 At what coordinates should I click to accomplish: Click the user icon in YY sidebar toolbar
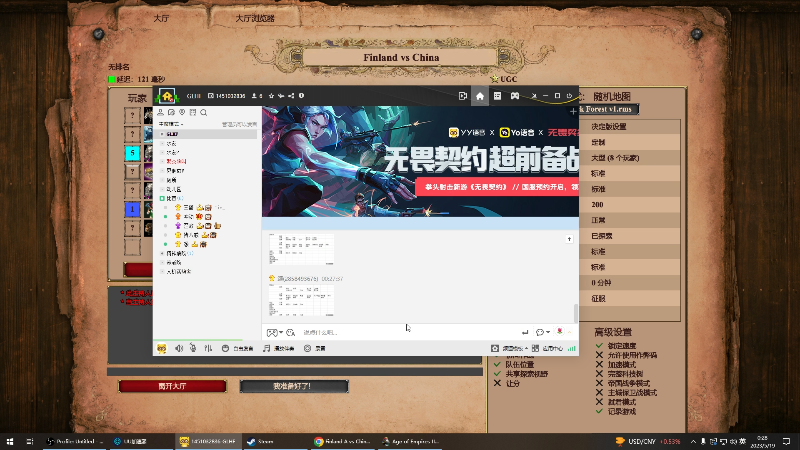point(161,112)
